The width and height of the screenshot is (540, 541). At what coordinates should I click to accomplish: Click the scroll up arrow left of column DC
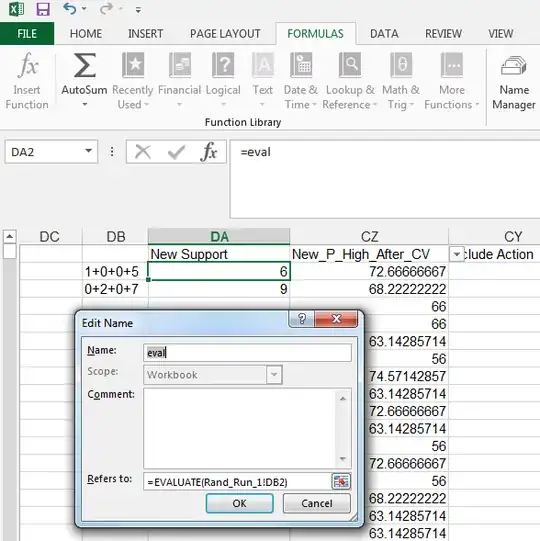click(x=10, y=237)
